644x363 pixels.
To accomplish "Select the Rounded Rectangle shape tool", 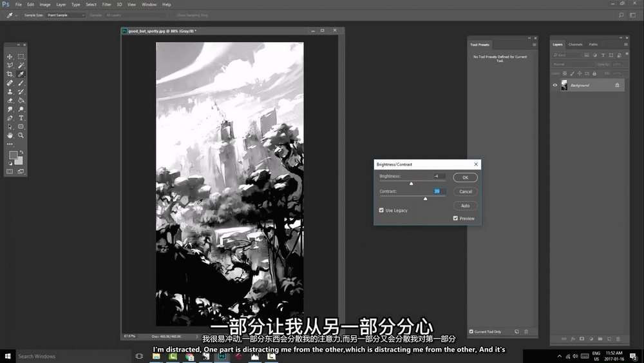I will coord(21,126).
